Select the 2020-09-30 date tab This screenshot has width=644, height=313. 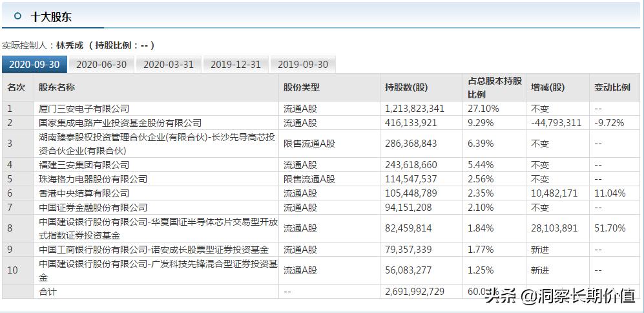pyautogui.click(x=34, y=65)
